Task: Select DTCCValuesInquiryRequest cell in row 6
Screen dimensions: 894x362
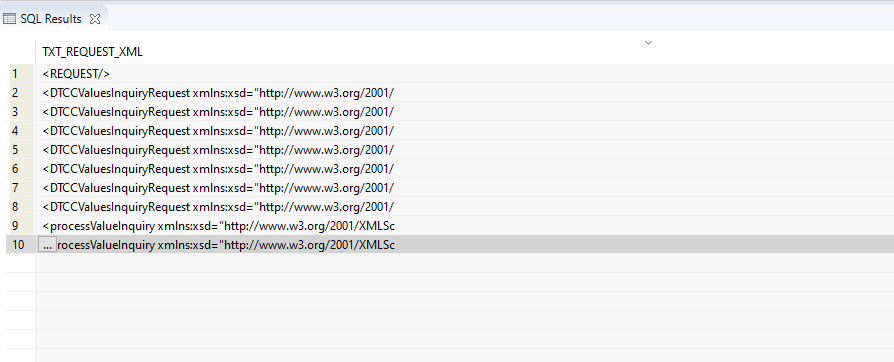Action: [x=465, y=169]
